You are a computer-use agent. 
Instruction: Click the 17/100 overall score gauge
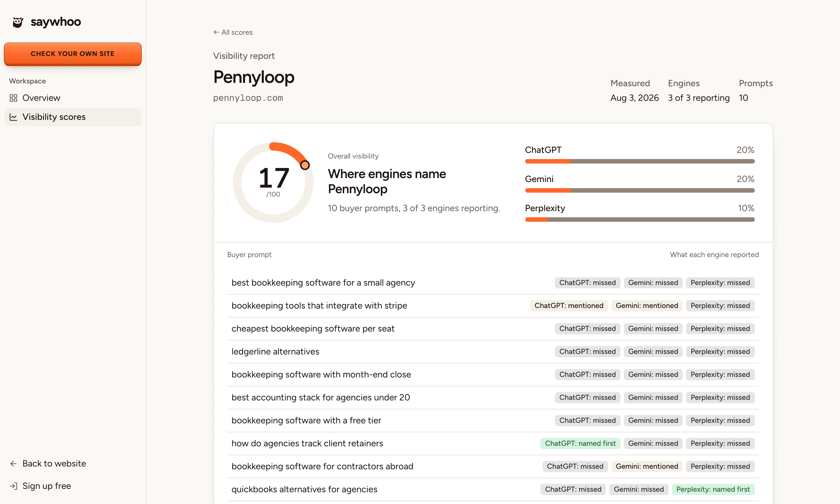click(x=273, y=182)
